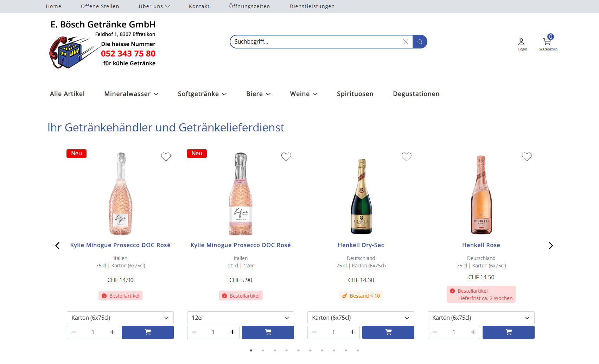Increase quantity for Henkell Dry-Sec
Viewport: 599px width, 364px height.
click(352, 332)
